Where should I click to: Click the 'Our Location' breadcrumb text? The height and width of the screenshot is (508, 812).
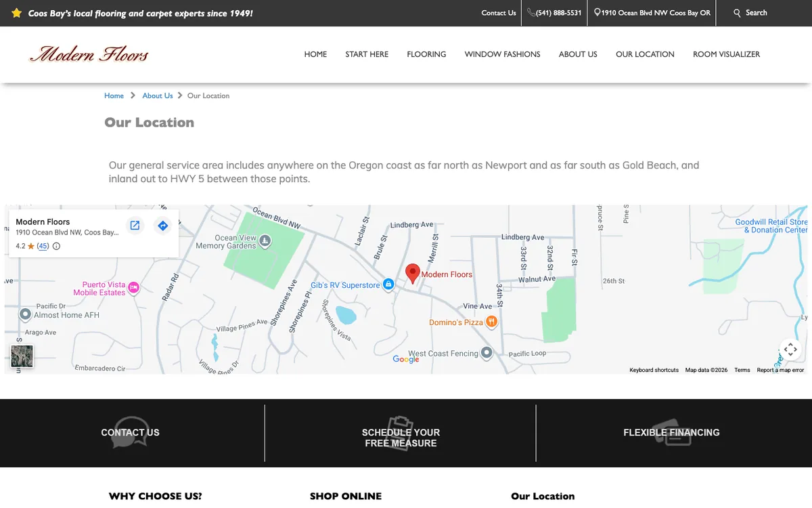(208, 96)
